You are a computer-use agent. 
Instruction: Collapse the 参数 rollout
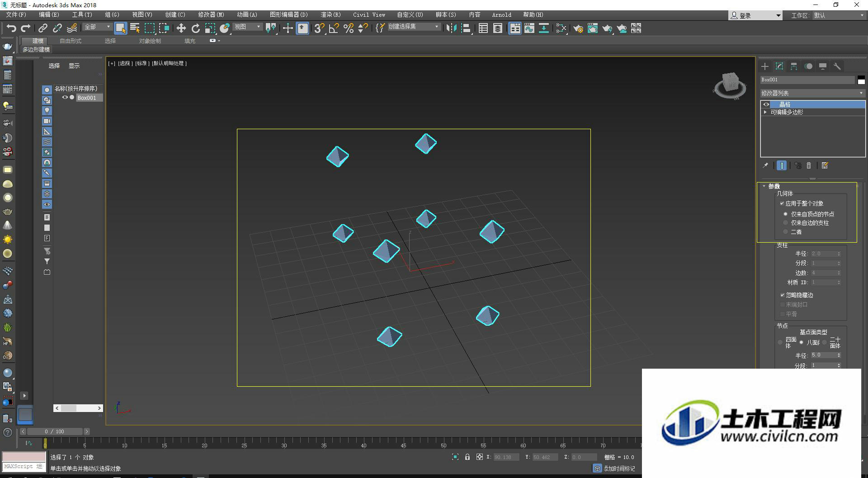click(x=764, y=186)
